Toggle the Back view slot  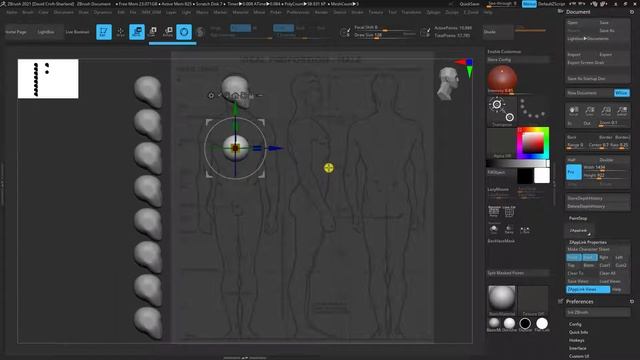[x=590, y=257]
